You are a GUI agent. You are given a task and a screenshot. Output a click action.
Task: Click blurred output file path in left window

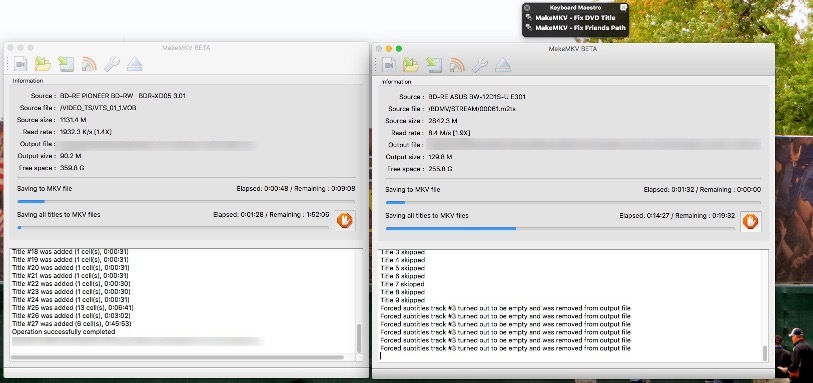pyautogui.click(x=157, y=145)
